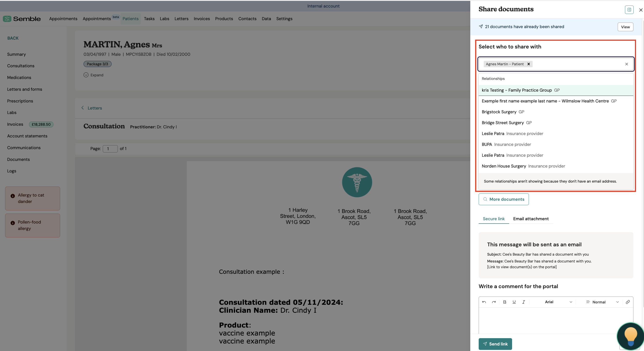Open the panel layout toggle icon
This screenshot has width=644, height=351.
629,10
